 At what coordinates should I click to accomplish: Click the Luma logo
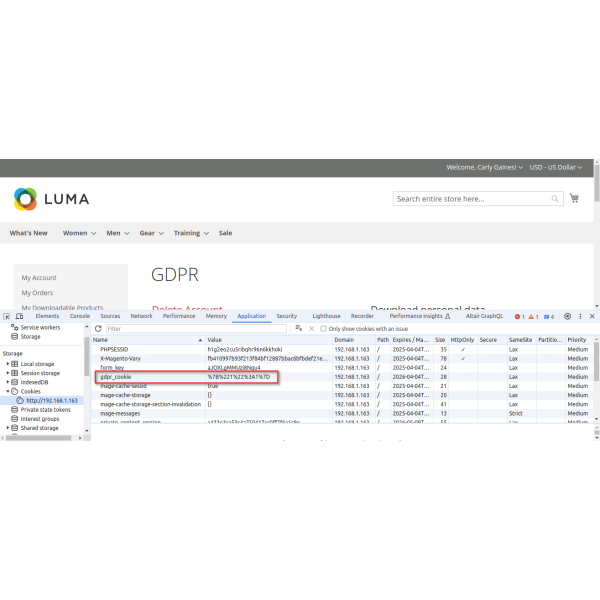point(51,199)
